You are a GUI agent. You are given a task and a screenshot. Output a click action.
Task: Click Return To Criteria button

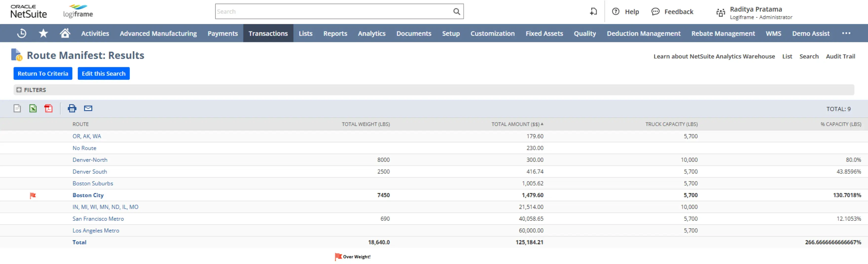(43, 73)
